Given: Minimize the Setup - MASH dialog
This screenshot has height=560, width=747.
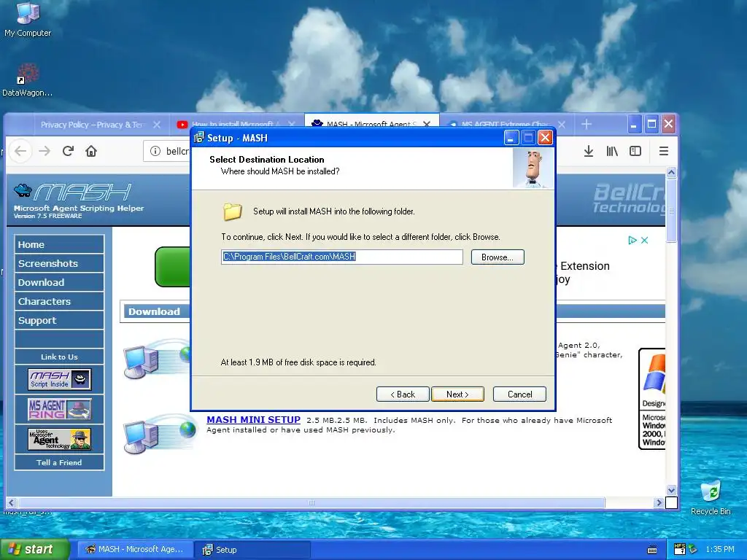Looking at the screenshot, I should (510, 138).
